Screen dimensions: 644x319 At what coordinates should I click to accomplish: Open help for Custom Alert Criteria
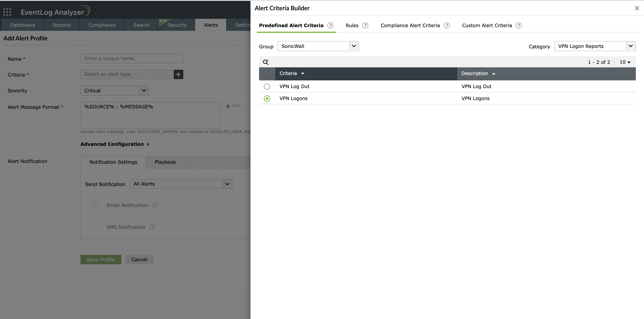[x=519, y=25]
